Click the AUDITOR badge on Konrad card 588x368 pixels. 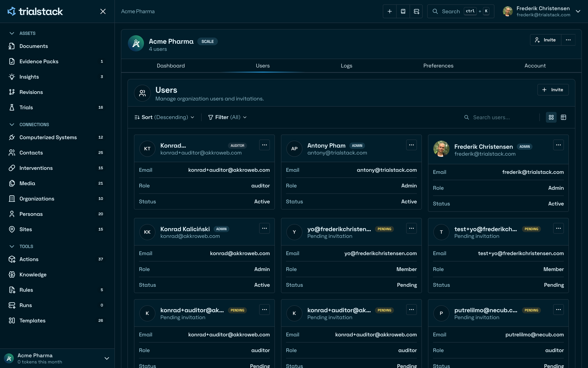click(x=237, y=145)
